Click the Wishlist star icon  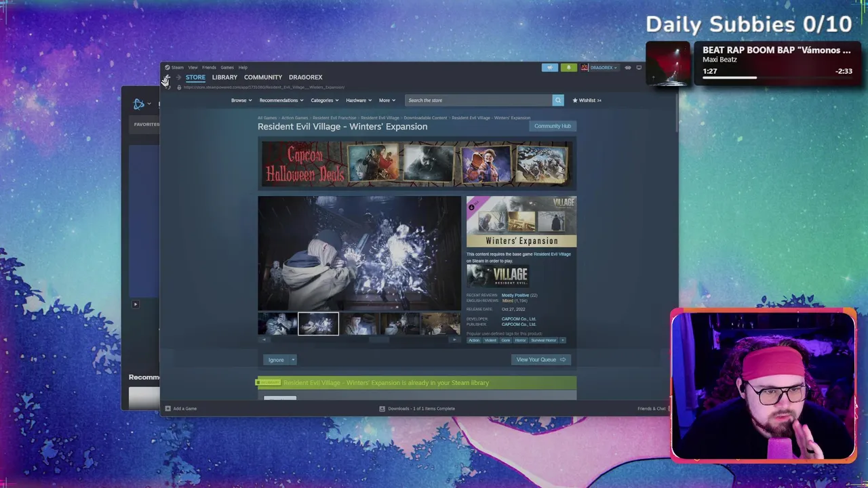pos(575,100)
